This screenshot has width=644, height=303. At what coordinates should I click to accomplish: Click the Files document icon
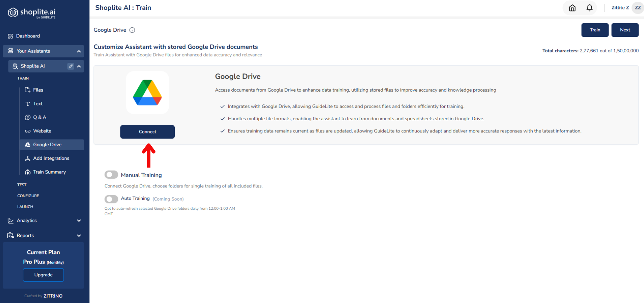pyautogui.click(x=28, y=90)
